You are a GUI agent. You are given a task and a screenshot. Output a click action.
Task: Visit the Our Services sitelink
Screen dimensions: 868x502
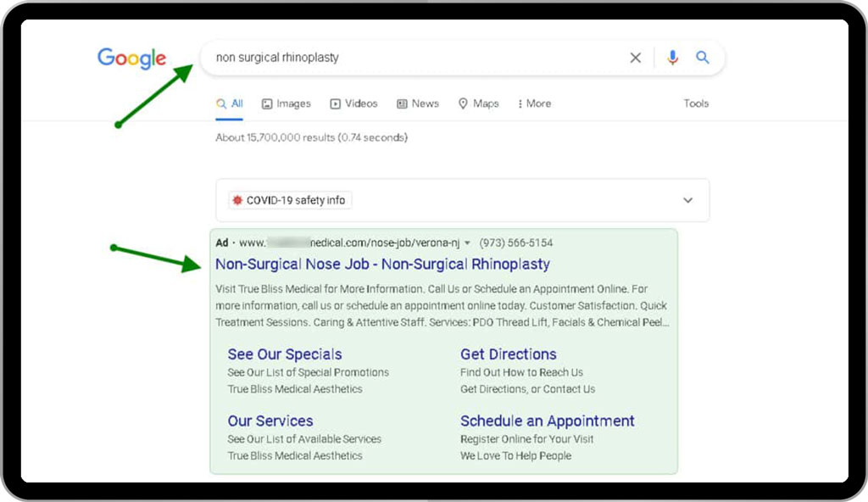[270, 421]
